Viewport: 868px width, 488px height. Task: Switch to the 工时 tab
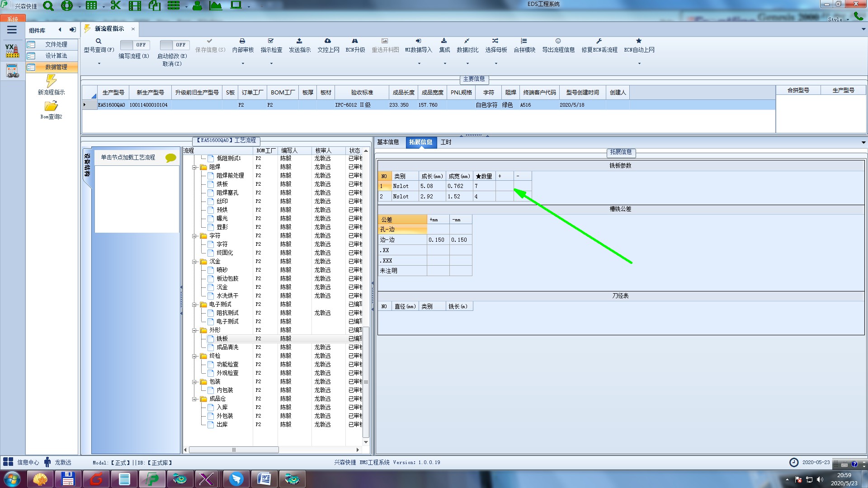[x=446, y=142]
